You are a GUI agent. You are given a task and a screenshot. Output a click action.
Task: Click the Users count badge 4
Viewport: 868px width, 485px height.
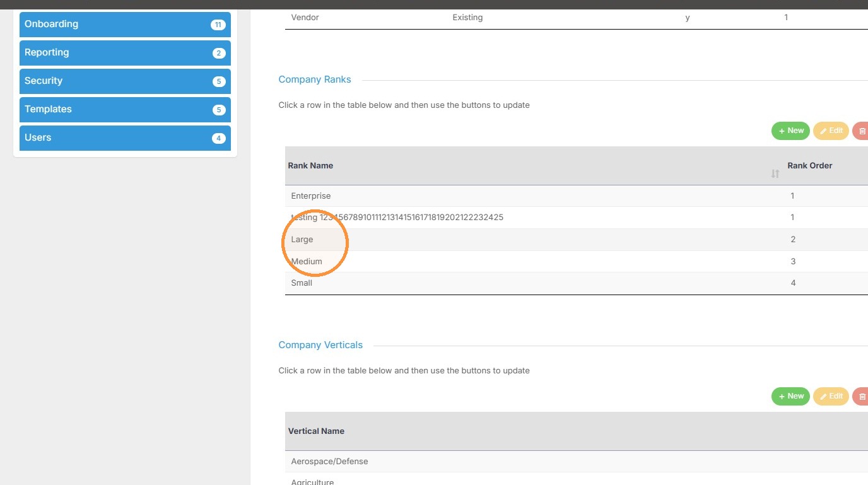(x=219, y=138)
